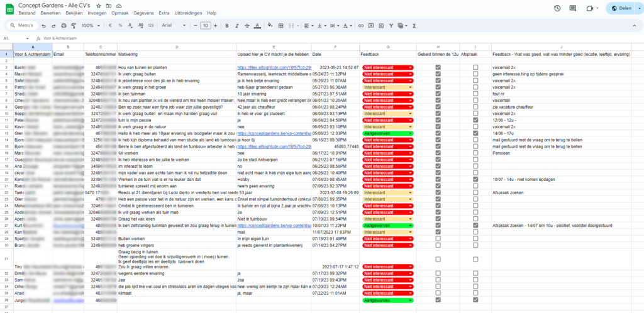Check Gebeld checkbox in 'Buiten werken' row

pos(438,238)
